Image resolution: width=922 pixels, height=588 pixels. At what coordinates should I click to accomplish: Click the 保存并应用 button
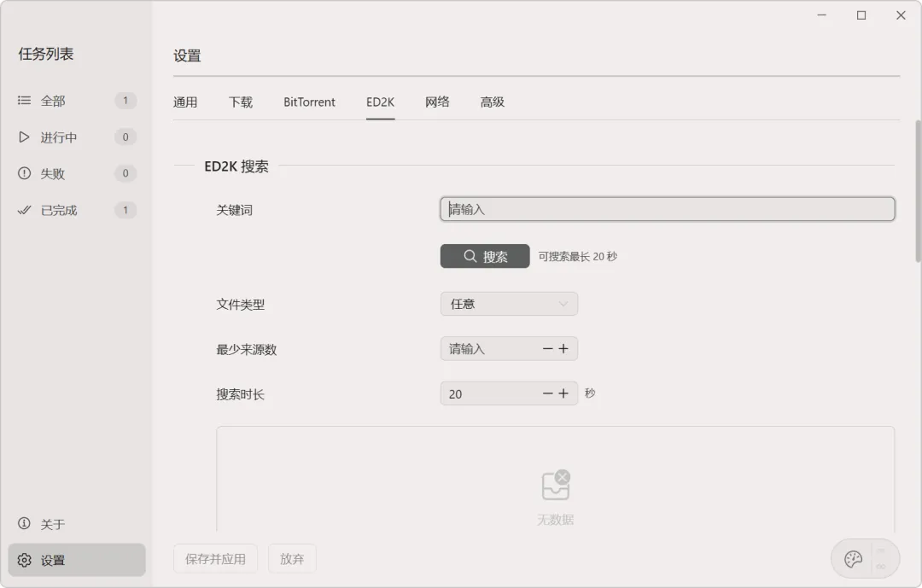tap(215, 559)
